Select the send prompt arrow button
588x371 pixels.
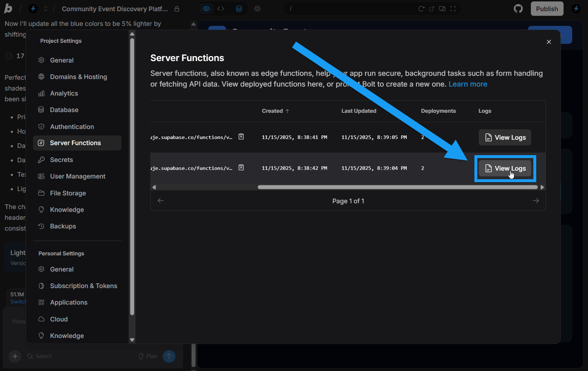pyautogui.click(x=169, y=356)
